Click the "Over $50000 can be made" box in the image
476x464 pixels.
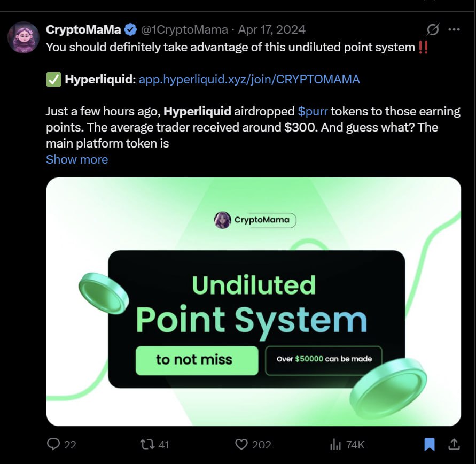coord(324,360)
